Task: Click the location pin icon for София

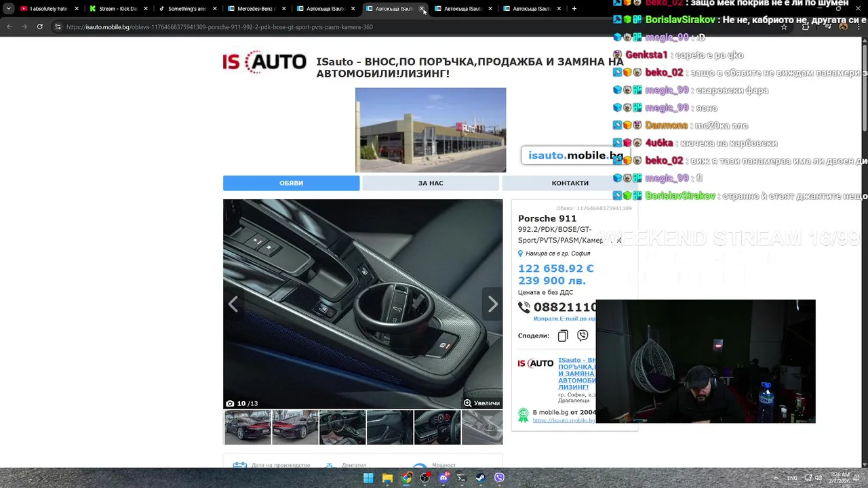Action: pyautogui.click(x=521, y=253)
